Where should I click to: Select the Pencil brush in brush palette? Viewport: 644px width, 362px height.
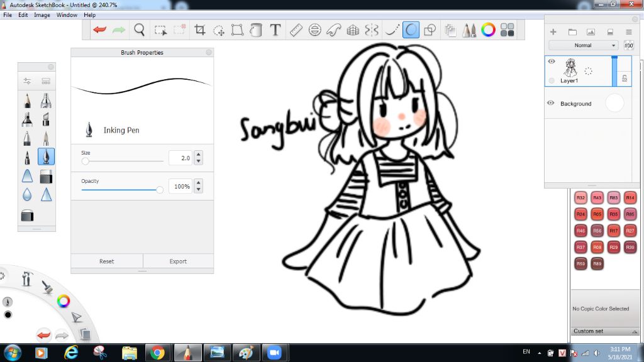pos(27,101)
